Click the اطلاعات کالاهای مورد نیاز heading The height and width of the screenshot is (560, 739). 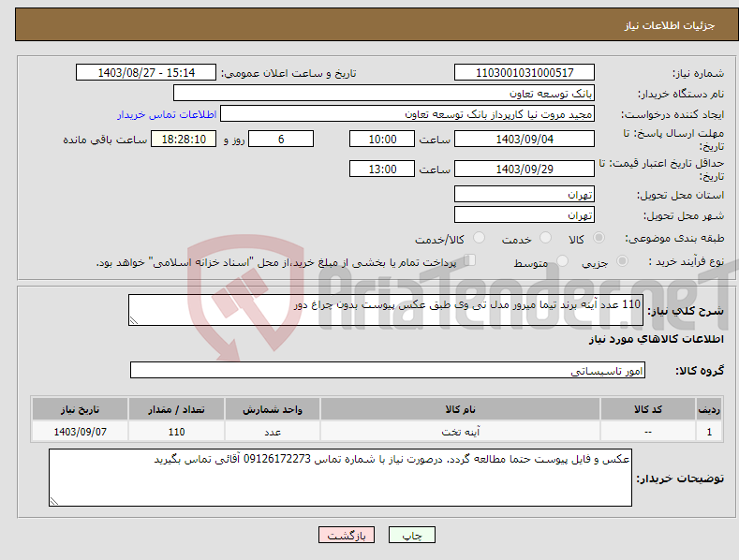656,339
